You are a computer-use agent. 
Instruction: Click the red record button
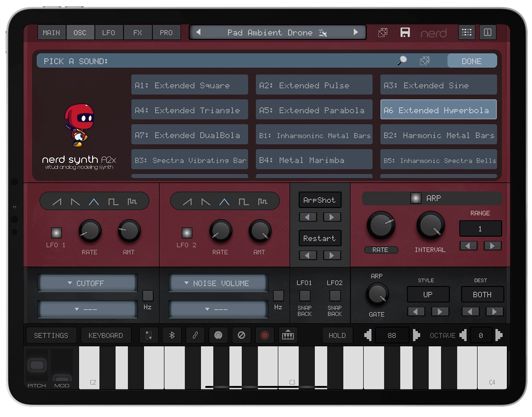pyautogui.click(x=264, y=336)
